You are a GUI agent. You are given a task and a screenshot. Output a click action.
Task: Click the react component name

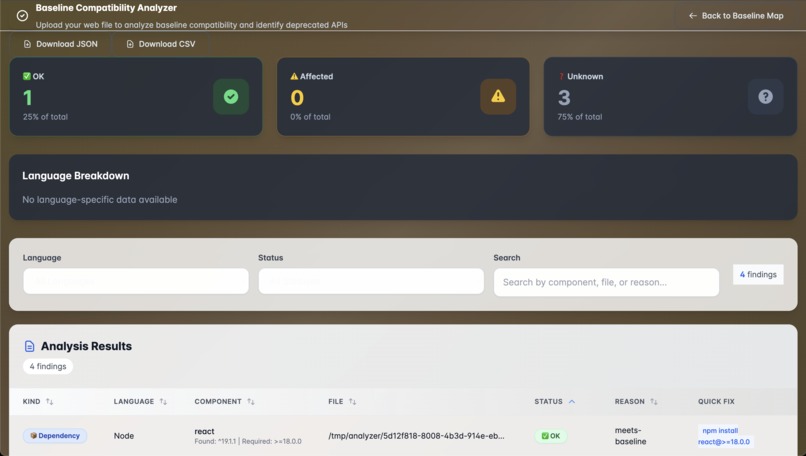point(204,431)
